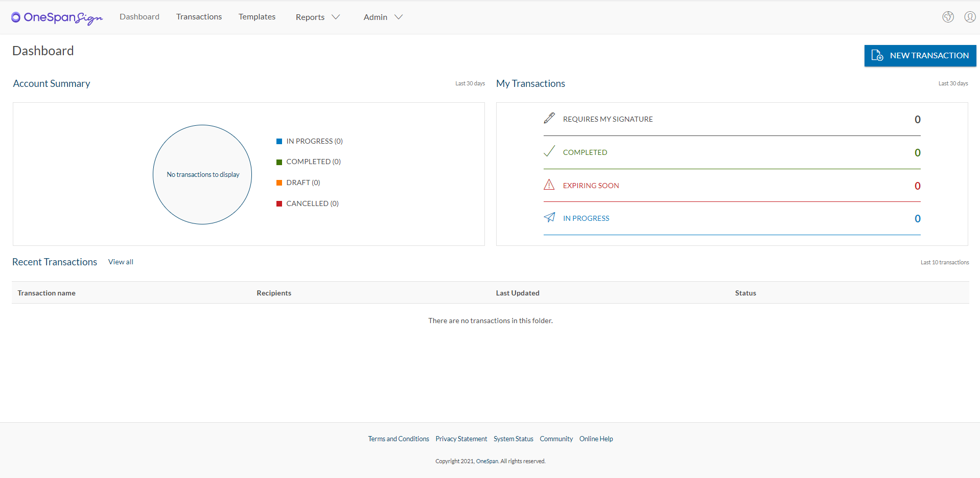This screenshot has width=980, height=478.
Task: Open the Reports menu
Action: tap(310, 17)
